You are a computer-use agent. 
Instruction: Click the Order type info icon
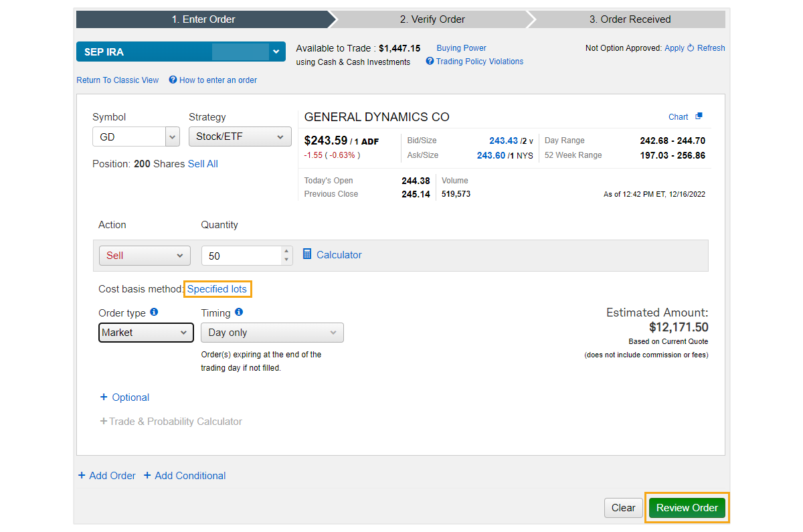(x=154, y=312)
